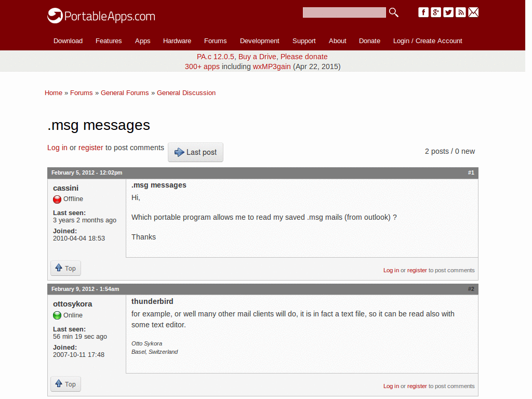Open the Apps menu item
The height and width of the screenshot is (399, 532).
coord(142,41)
